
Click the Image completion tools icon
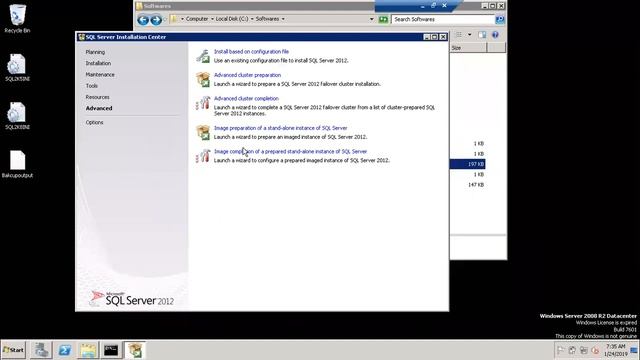click(203, 156)
